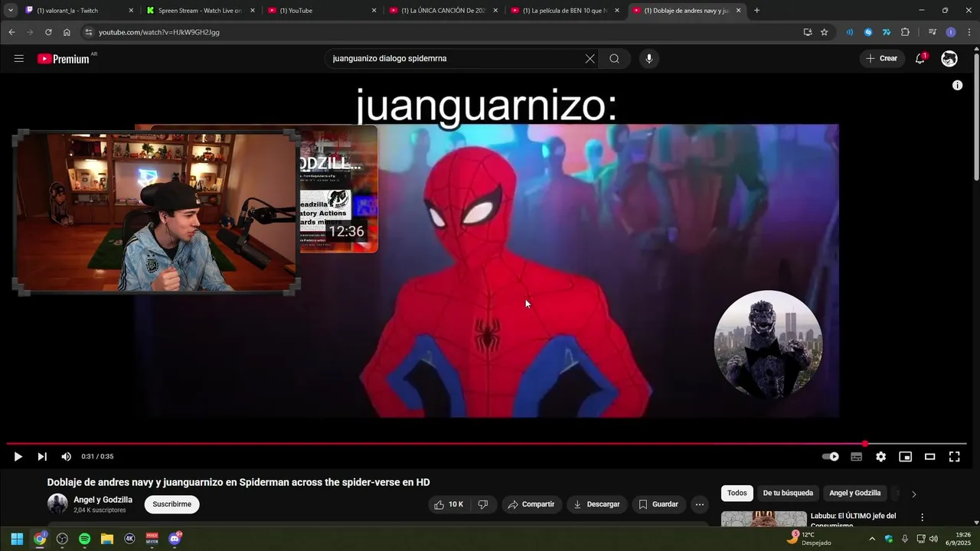Switch to theater mode
The height and width of the screenshot is (551, 980).
point(929,457)
